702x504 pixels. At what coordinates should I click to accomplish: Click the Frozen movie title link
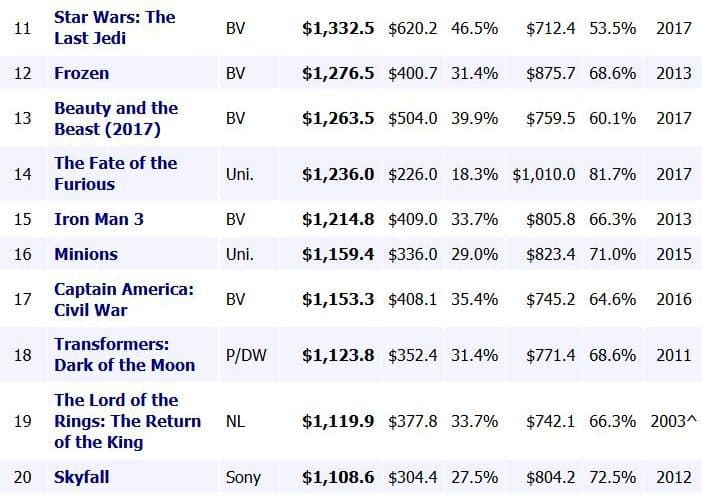(x=82, y=73)
